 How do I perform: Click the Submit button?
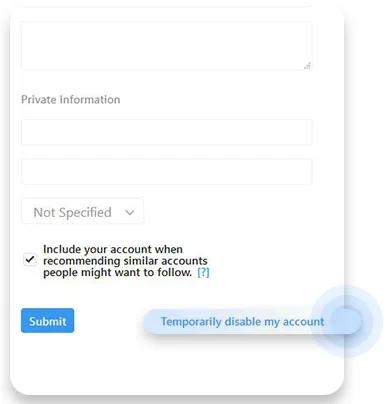tap(47, 321)
